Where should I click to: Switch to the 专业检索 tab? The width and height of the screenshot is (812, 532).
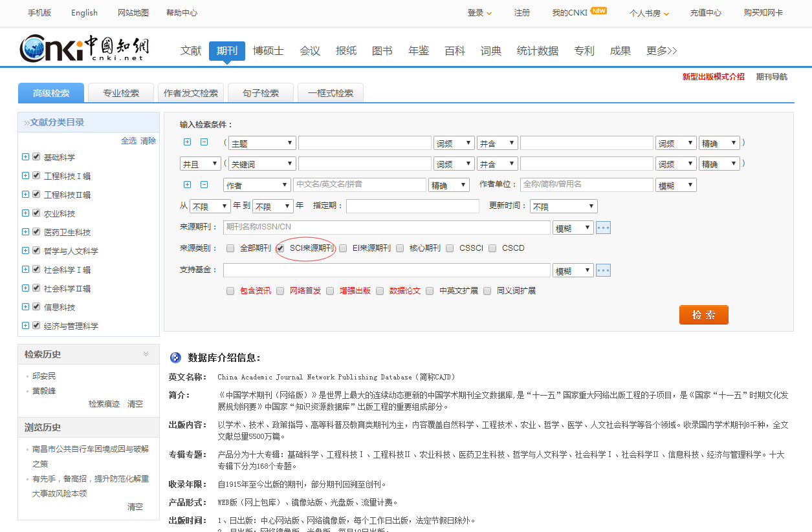121,93
